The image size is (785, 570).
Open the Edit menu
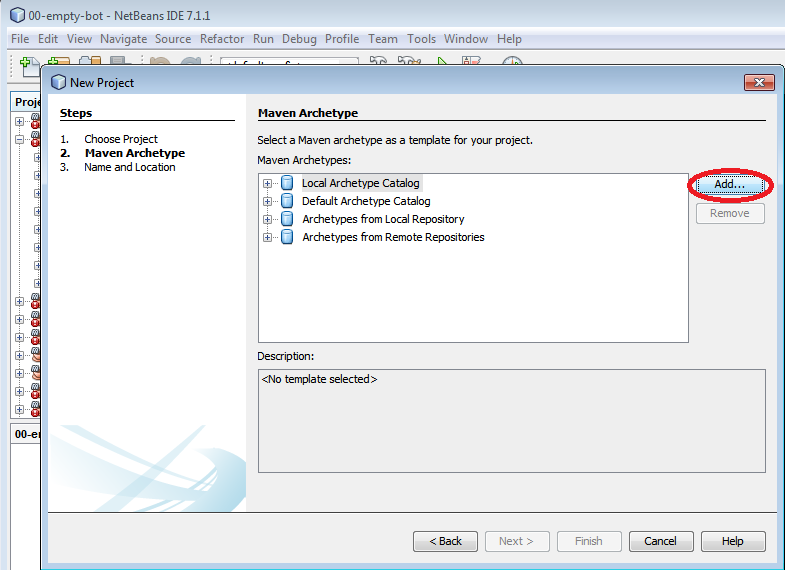tap(48, 39)
